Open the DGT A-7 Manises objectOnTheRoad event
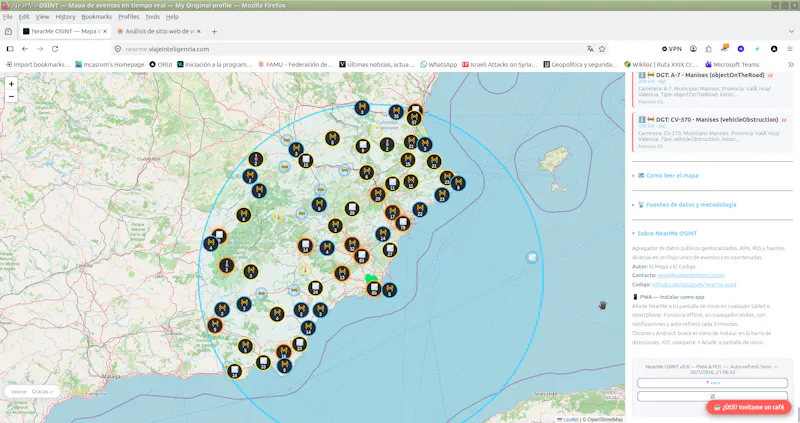The image size is (800, 423). [x=712, y=88]
